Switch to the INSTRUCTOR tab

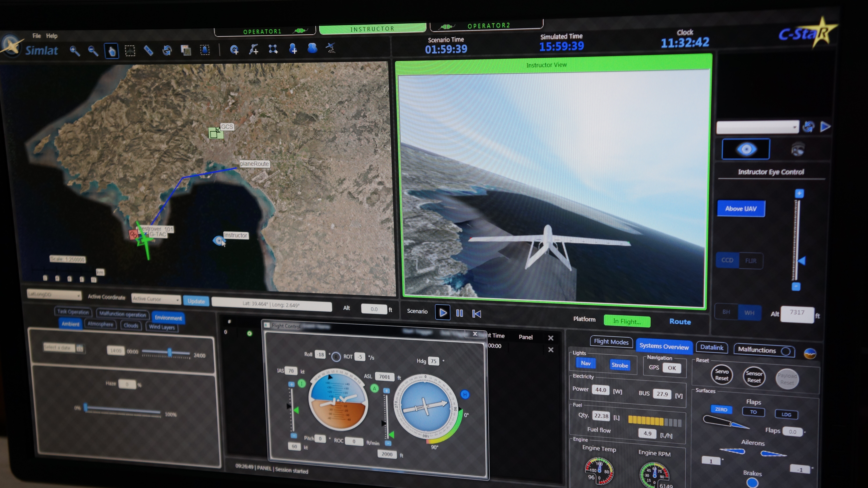[372, 29]
